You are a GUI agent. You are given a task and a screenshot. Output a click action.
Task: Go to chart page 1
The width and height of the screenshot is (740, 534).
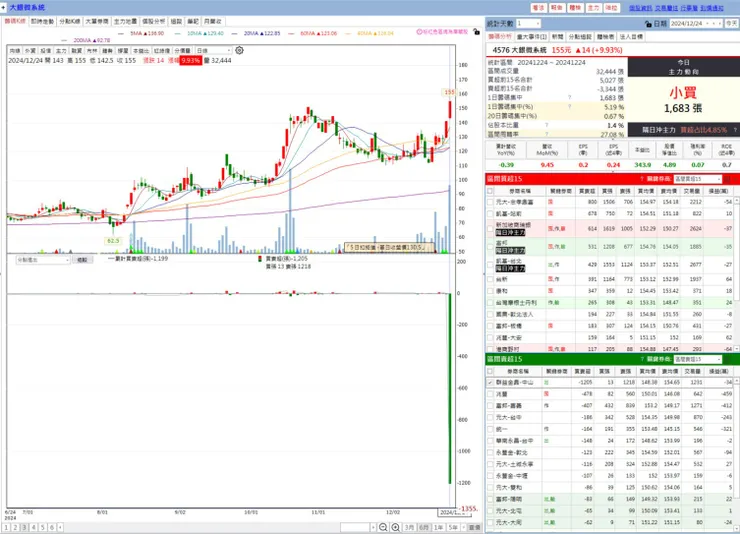[6, 527]
